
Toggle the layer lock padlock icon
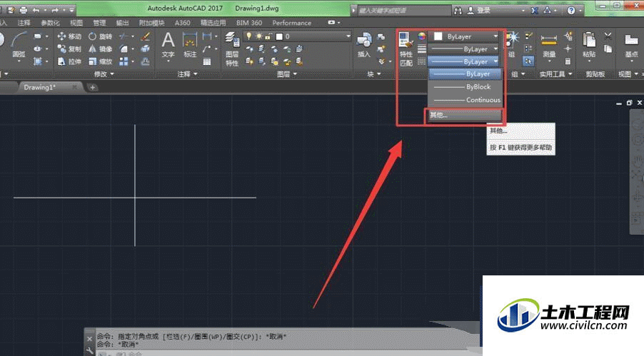point(268,36)
